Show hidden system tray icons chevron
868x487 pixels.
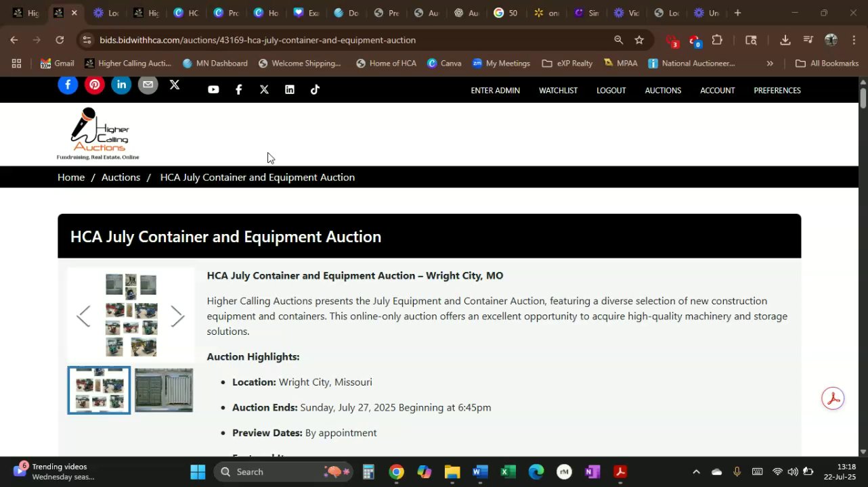coord(696,471)
